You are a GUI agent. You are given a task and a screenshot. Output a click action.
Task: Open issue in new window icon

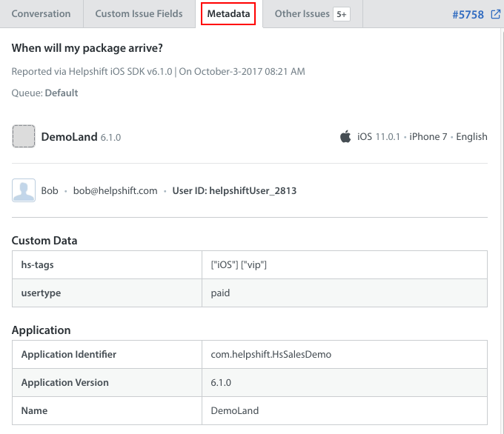(495, 14)
